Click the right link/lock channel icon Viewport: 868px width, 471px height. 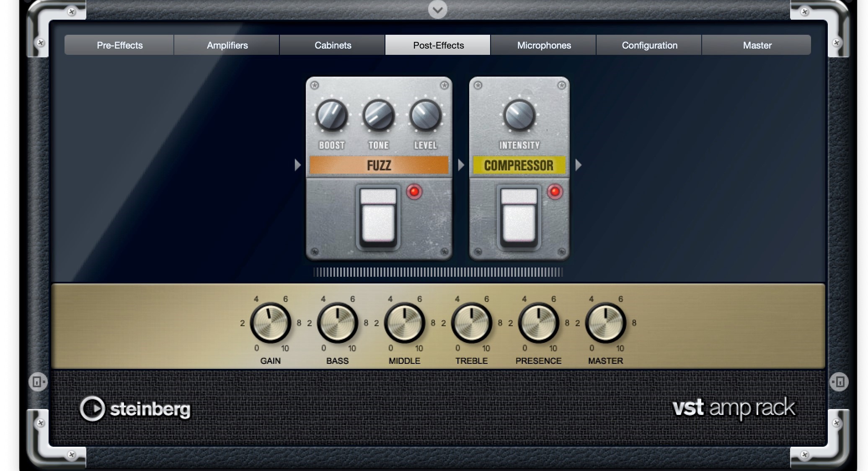point(839,382)
